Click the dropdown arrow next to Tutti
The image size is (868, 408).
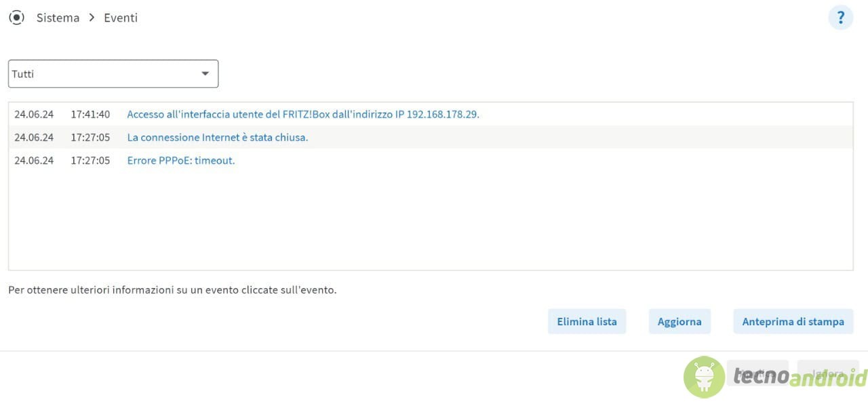tap(205, 74)
